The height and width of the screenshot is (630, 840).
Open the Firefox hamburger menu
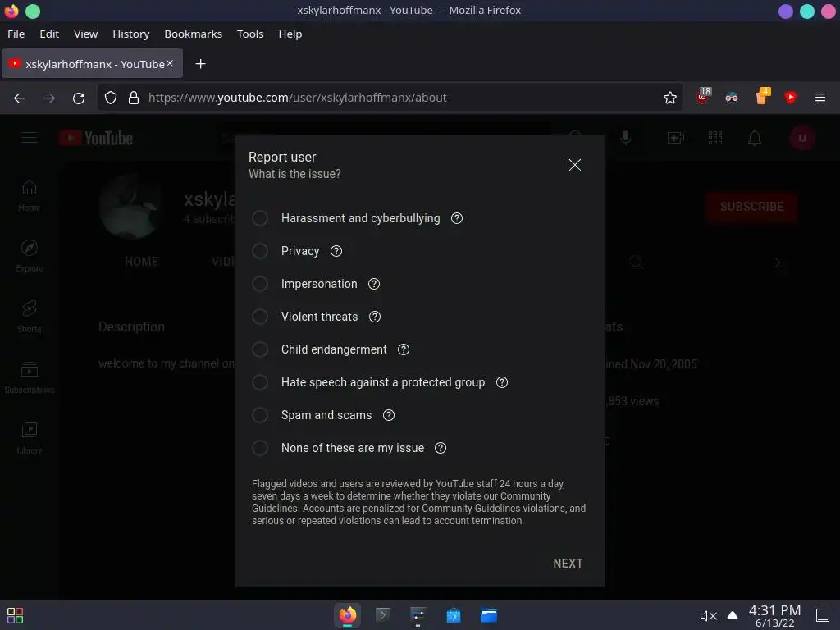[x=819, y=98]
